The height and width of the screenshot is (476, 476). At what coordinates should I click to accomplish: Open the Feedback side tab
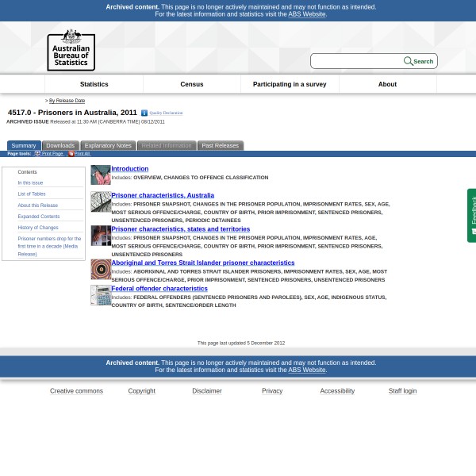point(471,215)
